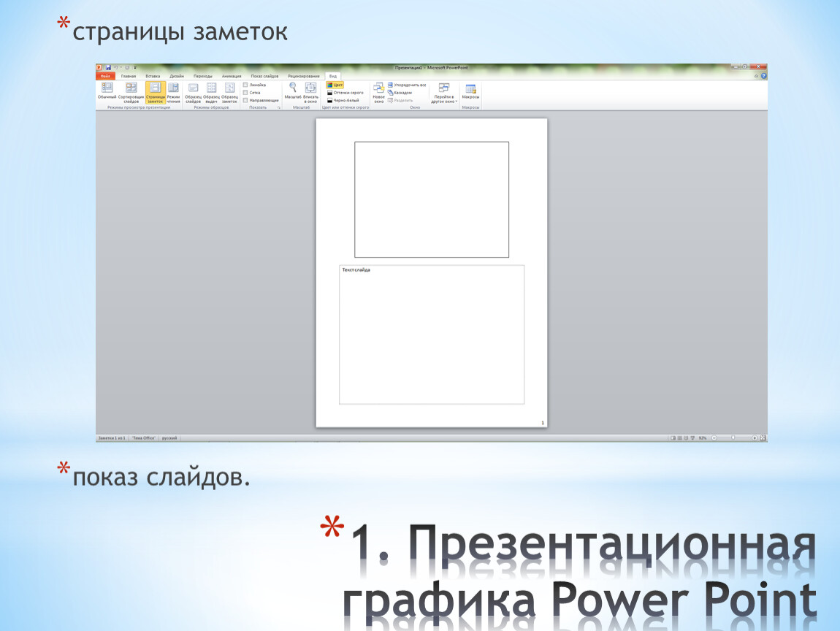840x631 pixels.
Task: Click the zoom slider handle
Action: [733, 437]
